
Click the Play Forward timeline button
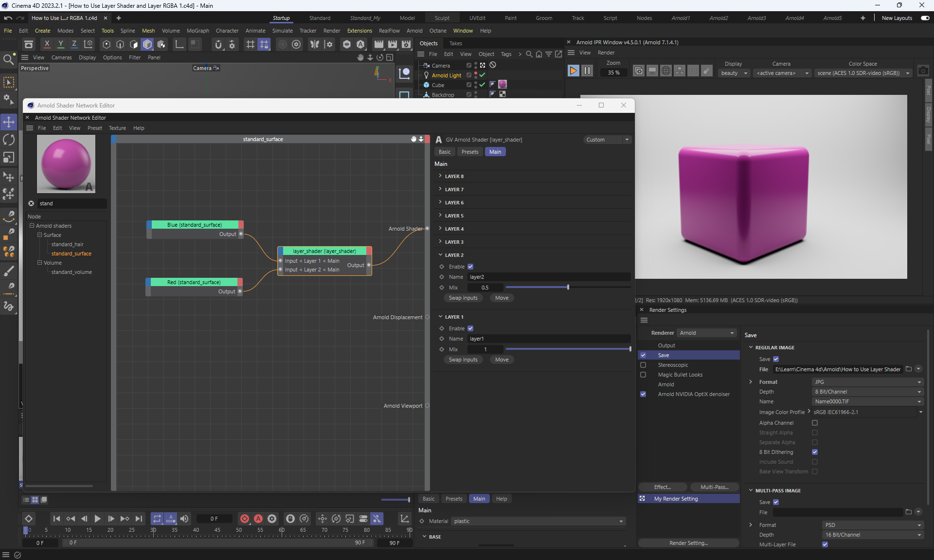pos(97,519)
